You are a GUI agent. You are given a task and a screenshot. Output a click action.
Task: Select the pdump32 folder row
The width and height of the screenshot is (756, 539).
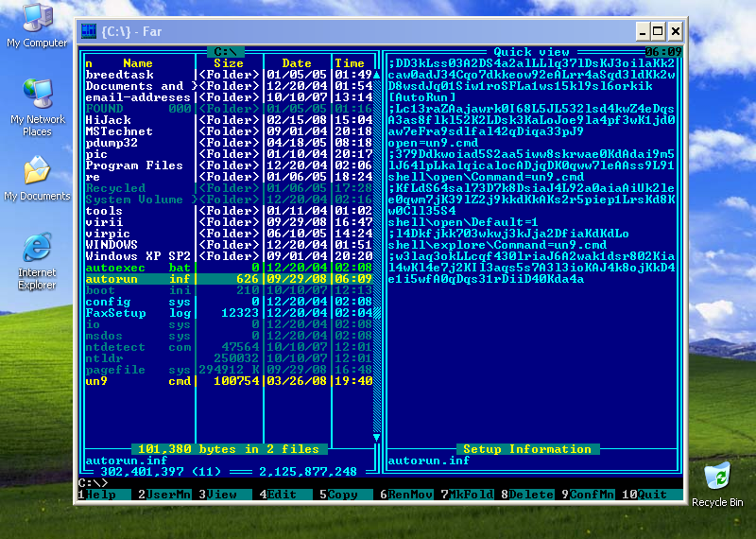pyautogui.click(x=229, y=143)
